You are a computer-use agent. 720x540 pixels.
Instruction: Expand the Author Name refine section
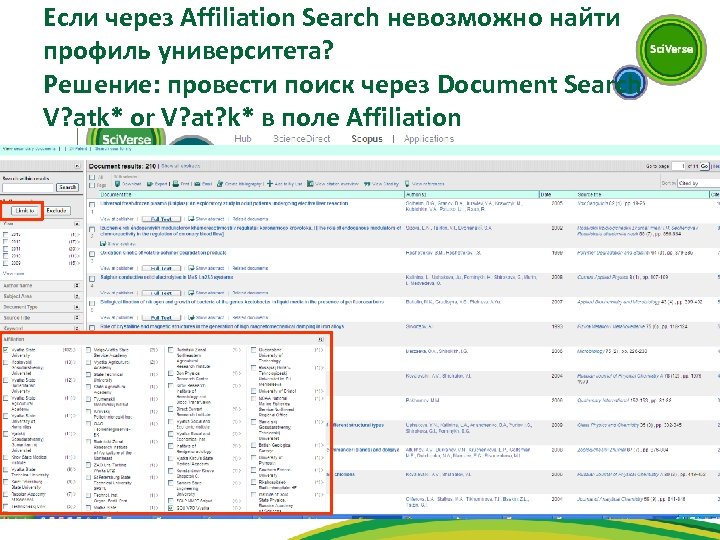(x=77, y=286)
